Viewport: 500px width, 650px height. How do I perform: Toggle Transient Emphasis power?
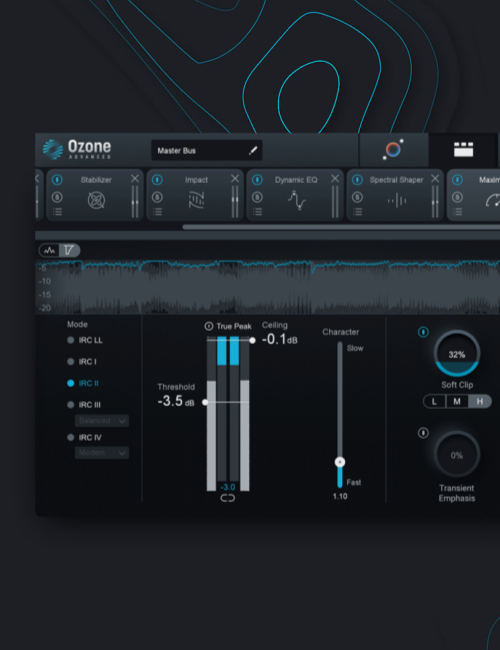tap(423, 433)
